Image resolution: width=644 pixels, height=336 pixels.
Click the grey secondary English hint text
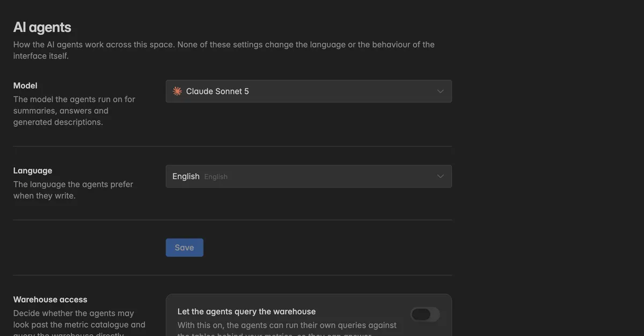(216, 177)
